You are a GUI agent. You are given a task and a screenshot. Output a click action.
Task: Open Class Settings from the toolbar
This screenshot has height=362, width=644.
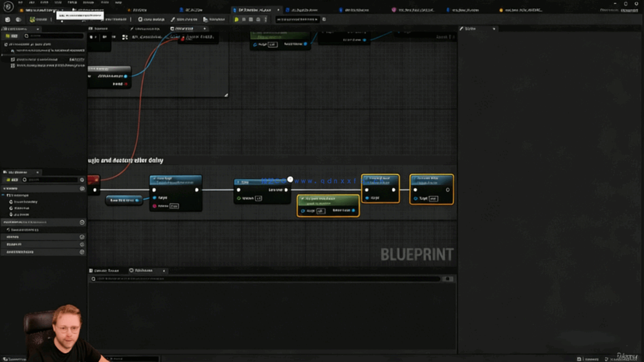tap(151, 19)
